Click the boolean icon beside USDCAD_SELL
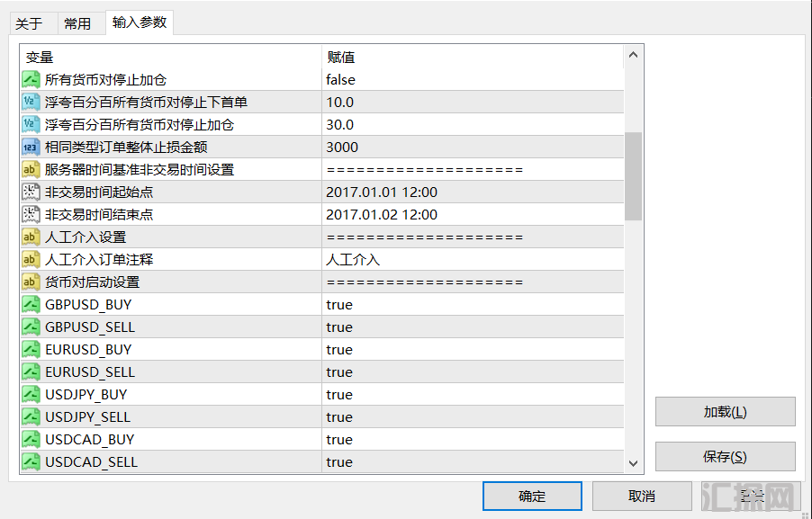 (31, 462)
